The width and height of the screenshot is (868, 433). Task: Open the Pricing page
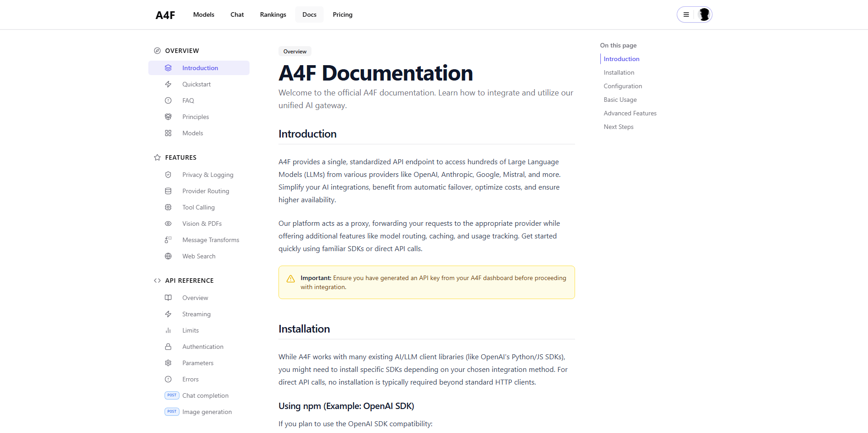point(343,14)
